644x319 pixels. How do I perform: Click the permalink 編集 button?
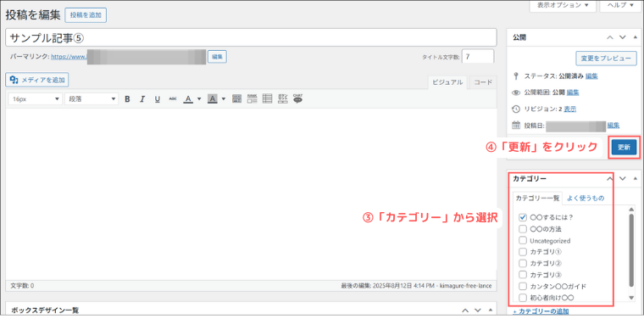click(217, 57)
